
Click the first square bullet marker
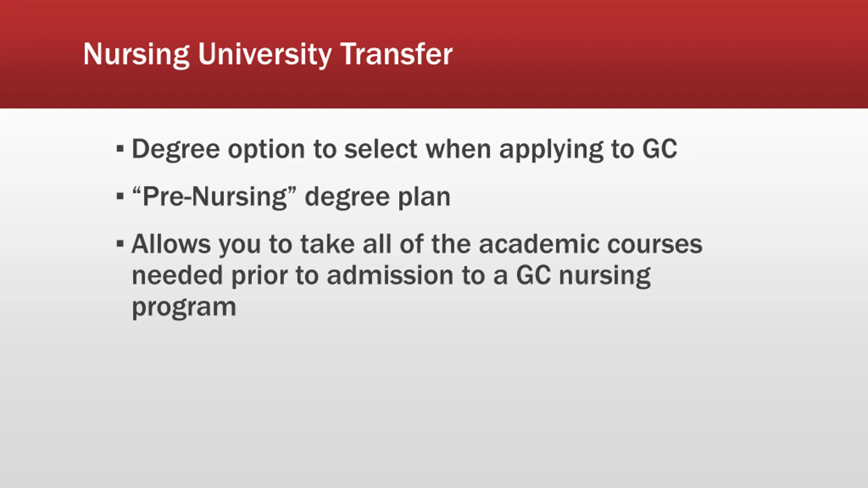120,148
